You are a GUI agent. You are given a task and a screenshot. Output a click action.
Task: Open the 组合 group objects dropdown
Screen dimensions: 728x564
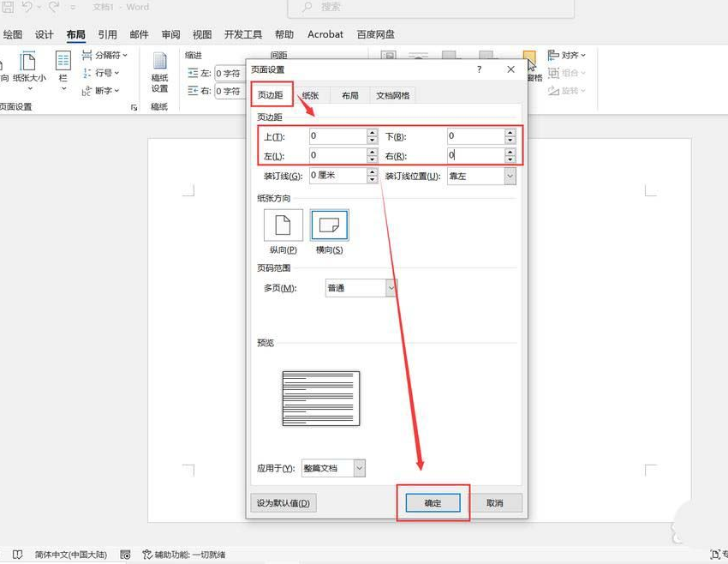point(566,73)
